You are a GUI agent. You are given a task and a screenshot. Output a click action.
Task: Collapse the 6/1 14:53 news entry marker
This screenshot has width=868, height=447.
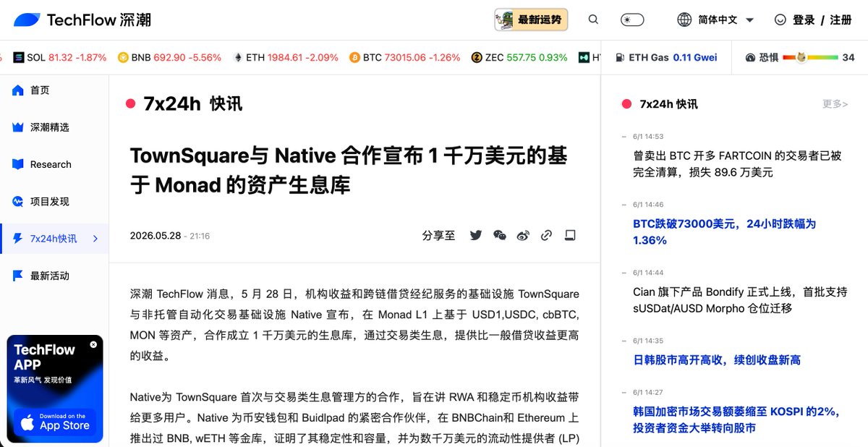pos(624,136)
